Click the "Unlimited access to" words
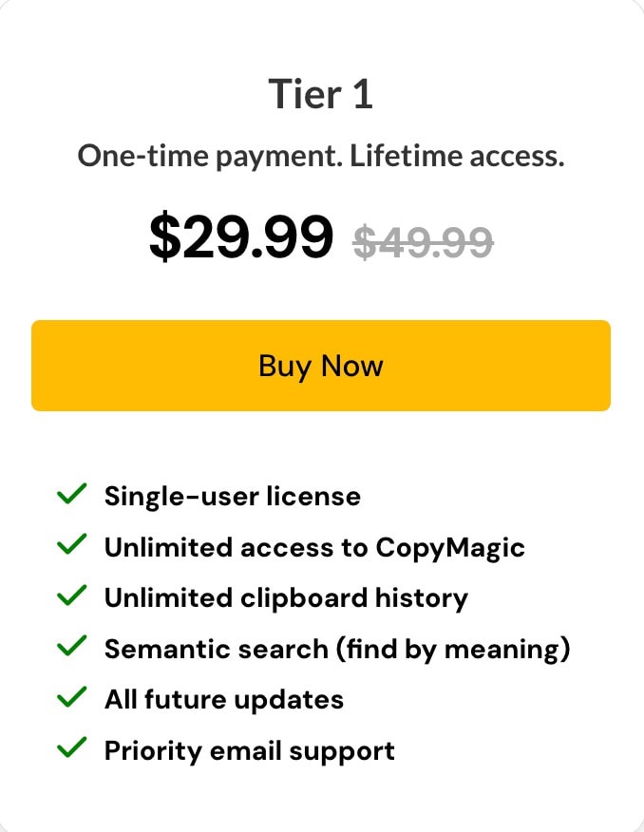The height and width of the screenshot is (832, 644). click(x=236, y=547)
